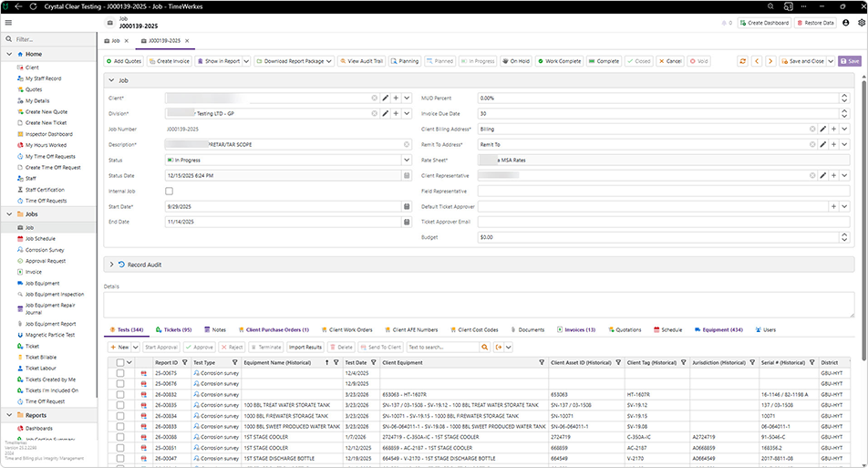Add new Remit To Address with plus icon
868x468 pixels.
(833, 144)
